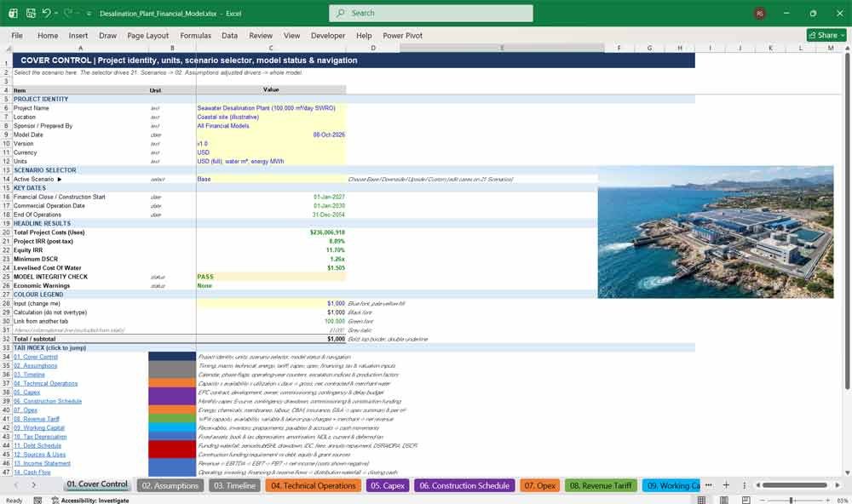Select the Power Pivot tab

coord(402,35)
